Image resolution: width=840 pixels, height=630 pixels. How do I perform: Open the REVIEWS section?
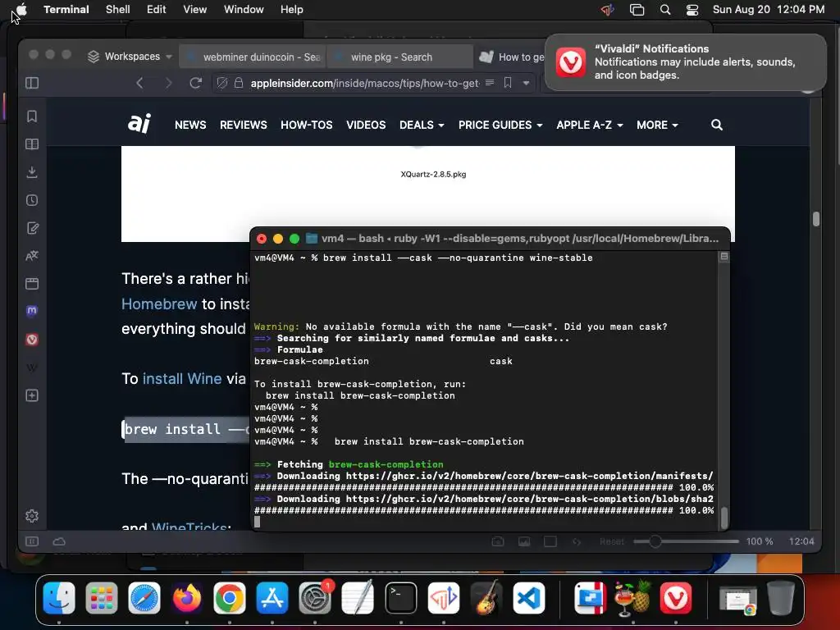[x=243, y=125]
